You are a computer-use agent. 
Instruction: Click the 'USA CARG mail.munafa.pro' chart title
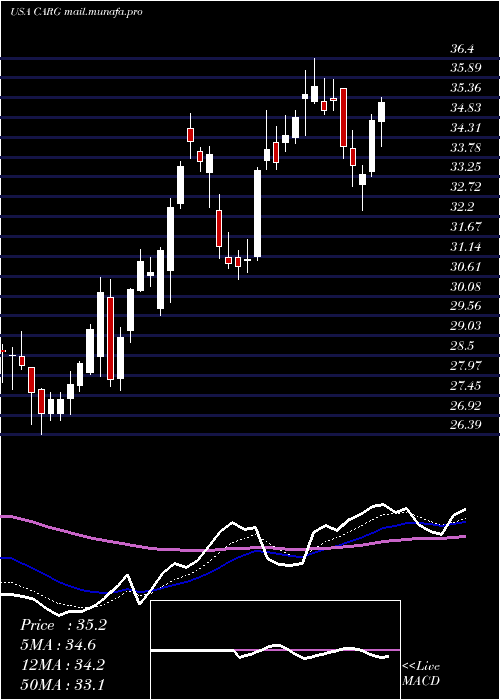tap(76, 12)
